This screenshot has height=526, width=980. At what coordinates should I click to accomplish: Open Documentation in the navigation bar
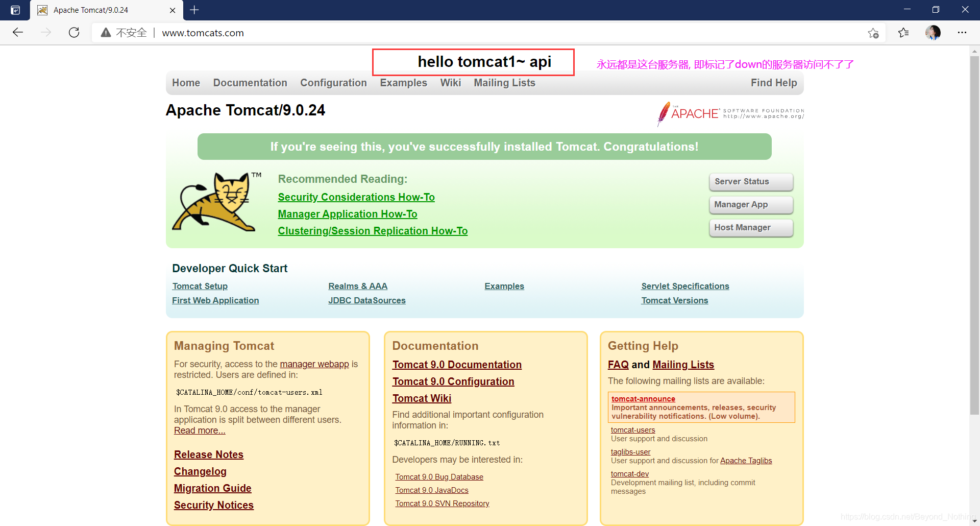click(250, 83)
